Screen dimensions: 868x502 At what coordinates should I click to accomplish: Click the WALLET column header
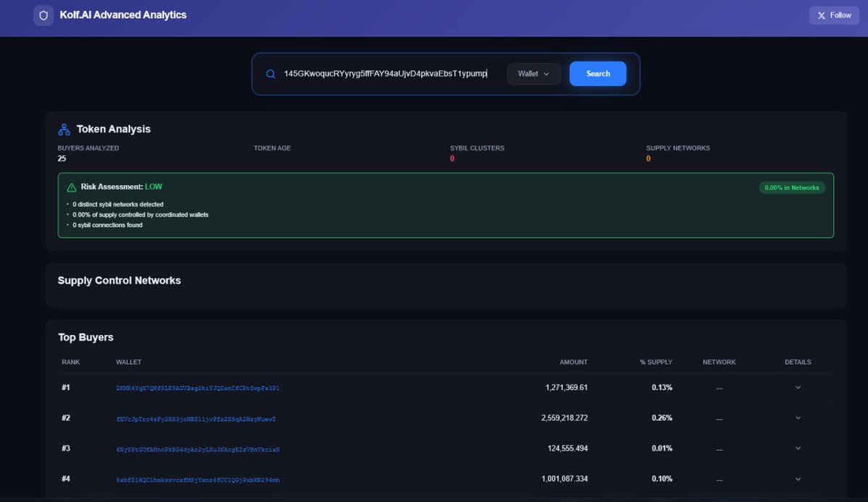pos(129,362)
